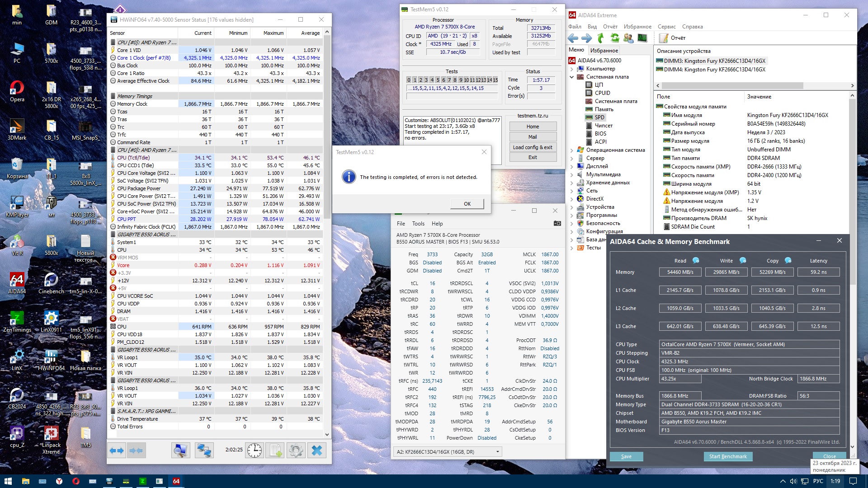The image size is (868, 488).
Task: Click HWiNFO network monitors icon
Action: click(204, 450)
